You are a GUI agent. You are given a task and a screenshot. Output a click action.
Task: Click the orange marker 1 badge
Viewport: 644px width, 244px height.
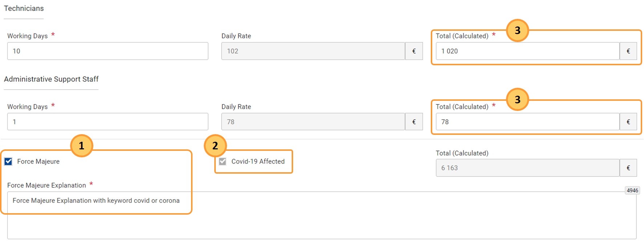pyautogui.click(x=81, y=146)
